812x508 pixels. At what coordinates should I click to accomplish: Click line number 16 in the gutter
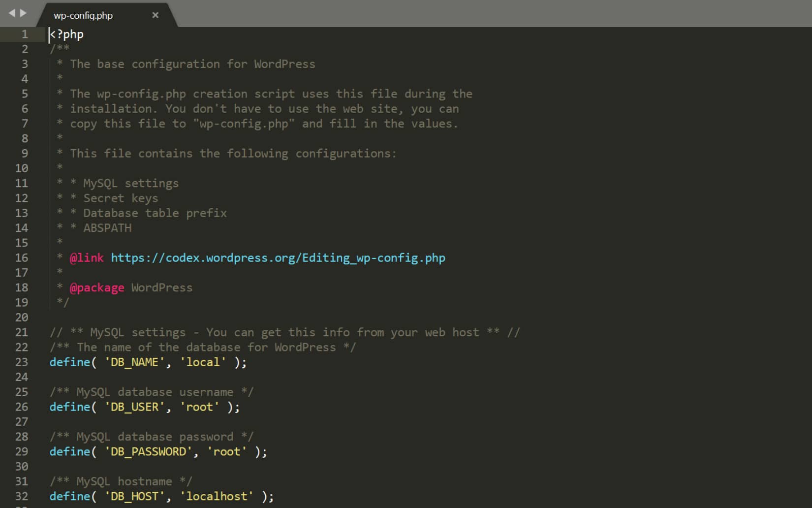(x=22, y=257)
